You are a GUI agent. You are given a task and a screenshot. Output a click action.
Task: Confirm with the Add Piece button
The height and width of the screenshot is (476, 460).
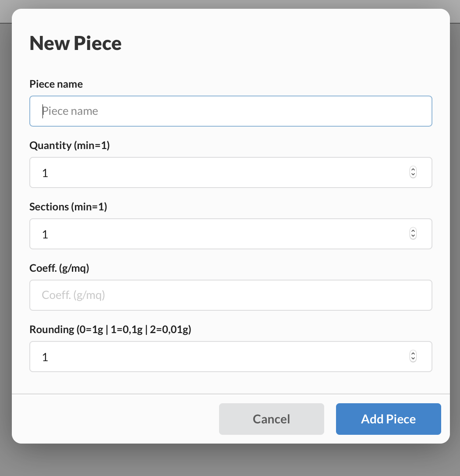tap(388, 419)
